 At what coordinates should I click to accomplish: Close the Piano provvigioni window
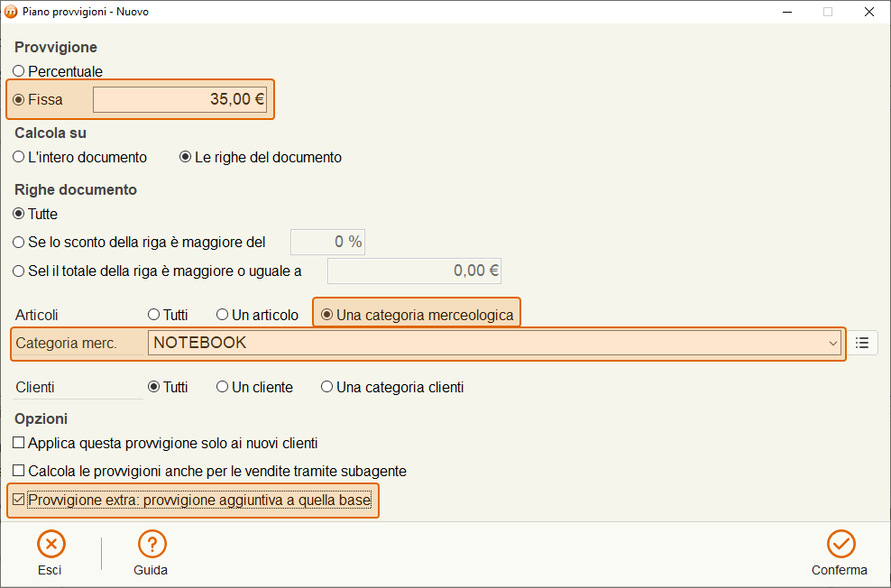click(x=868, y=12)
